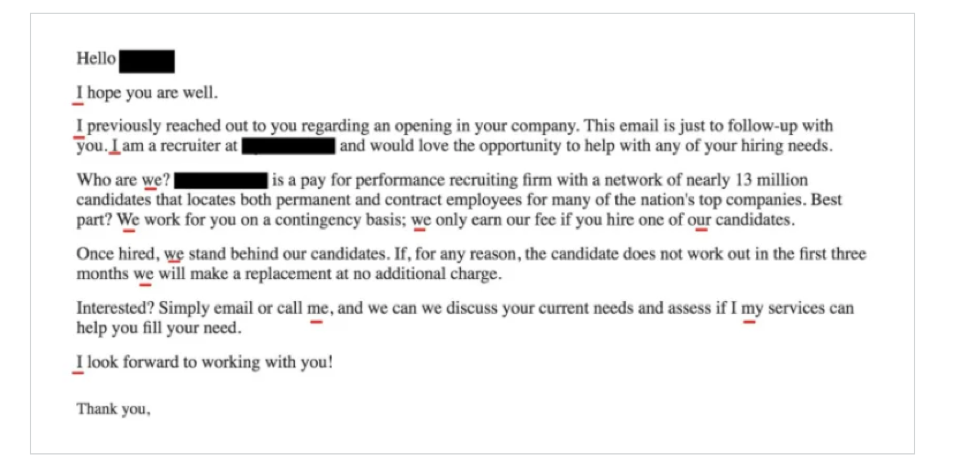Click the underlined "my" before "services"

[751, 308]
